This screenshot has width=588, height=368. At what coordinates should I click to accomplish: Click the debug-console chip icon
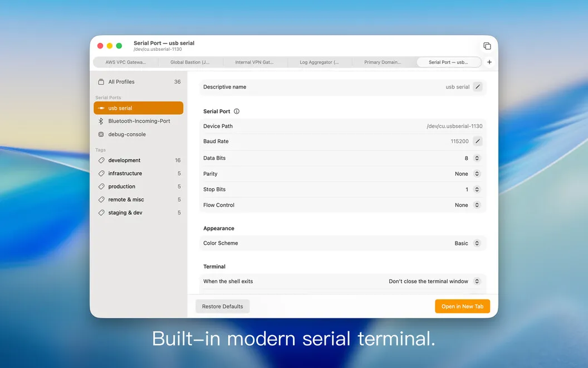[x=101, y=134]
